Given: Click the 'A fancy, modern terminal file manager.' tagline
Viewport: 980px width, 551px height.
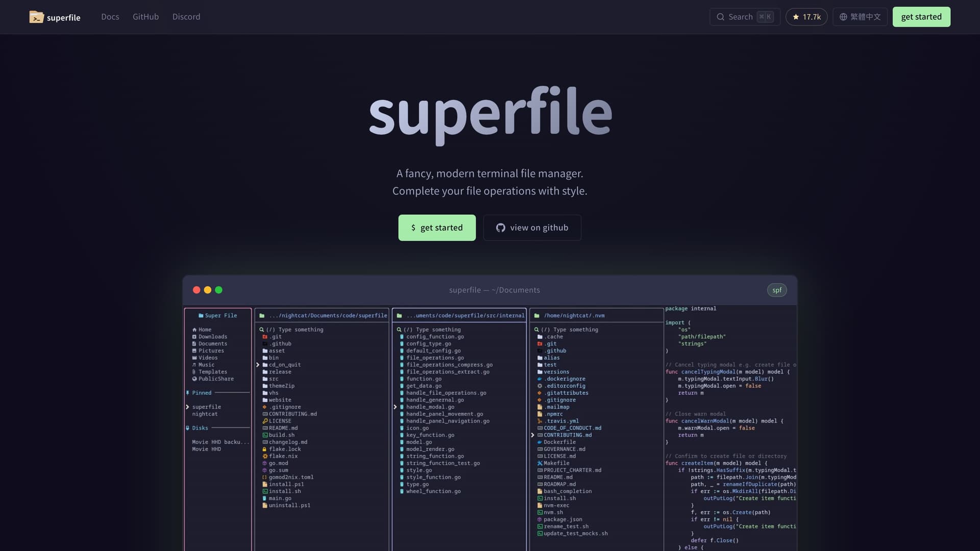Looking at the screenshot, I should (490, 173).
